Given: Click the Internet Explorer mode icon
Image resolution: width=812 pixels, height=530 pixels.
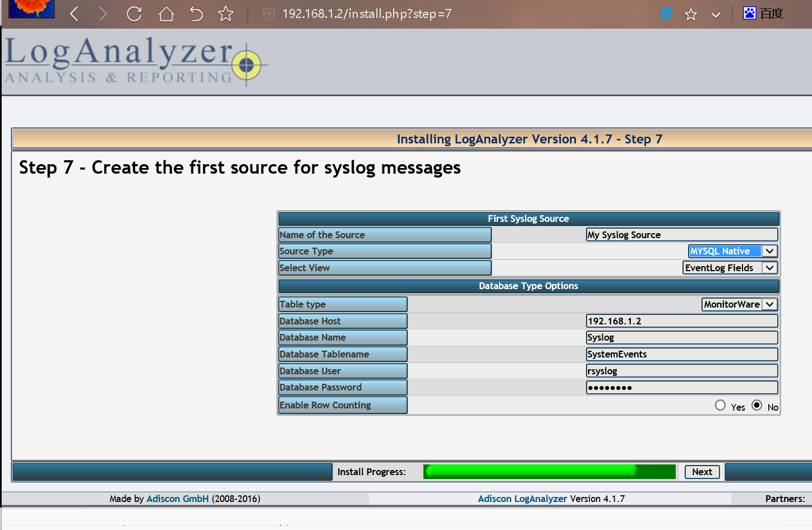Looking at the screenshot, I should tap(666, 13).
